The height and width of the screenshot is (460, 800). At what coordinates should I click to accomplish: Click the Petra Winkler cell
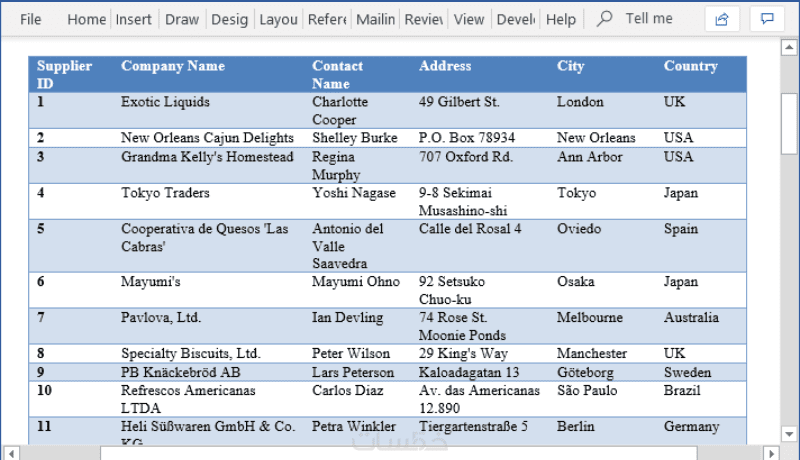pyautogui.click(x=358, y=431)
